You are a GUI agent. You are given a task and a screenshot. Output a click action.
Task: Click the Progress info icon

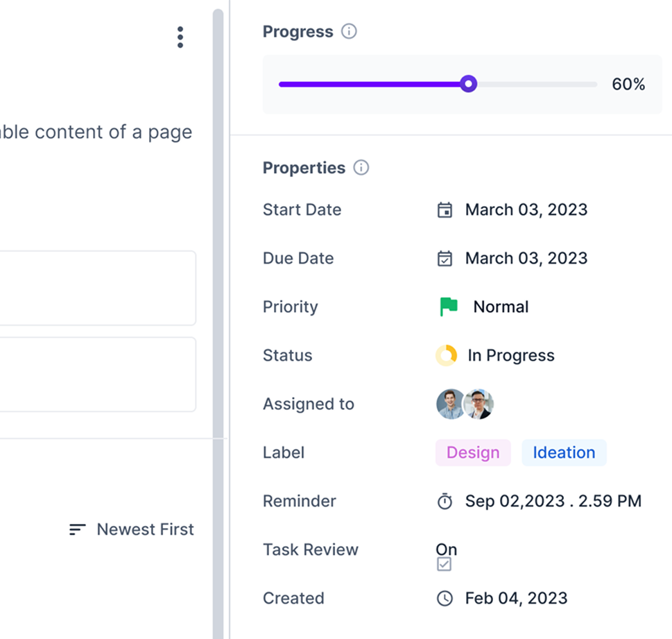click(x=349, y=31)
